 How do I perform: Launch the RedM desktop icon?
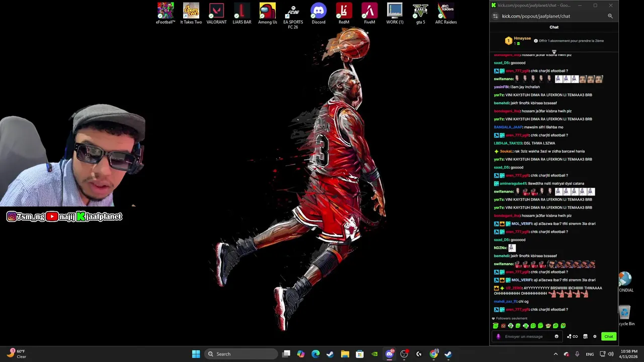click(344, 14)
